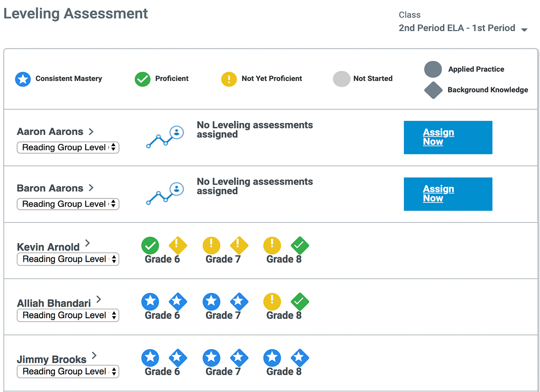Click the Proficient green check legend icon

pos(142,79)
